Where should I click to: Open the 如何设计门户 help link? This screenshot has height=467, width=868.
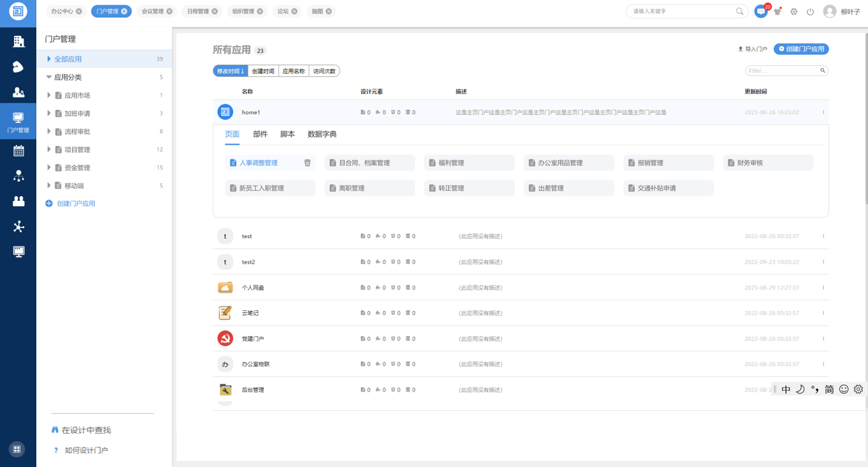(x=86, y=450)
